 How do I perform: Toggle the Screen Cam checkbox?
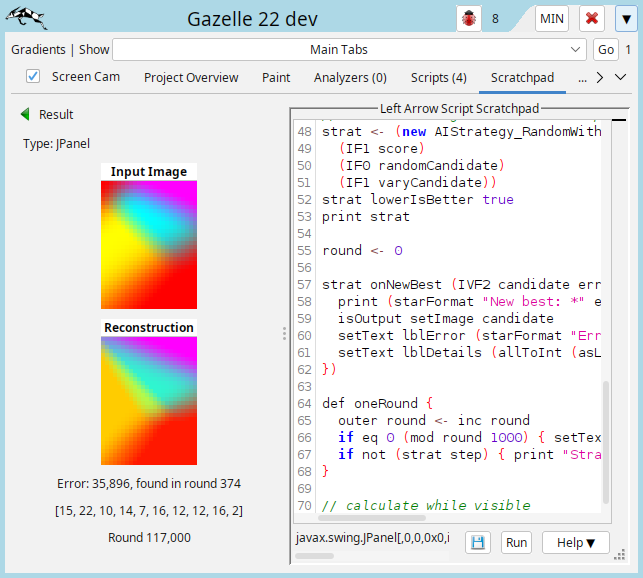pos(33,77)
